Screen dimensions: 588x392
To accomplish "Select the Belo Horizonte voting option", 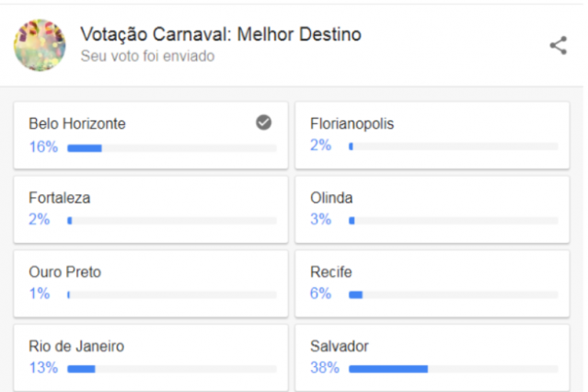I will [x=151, y=135].
